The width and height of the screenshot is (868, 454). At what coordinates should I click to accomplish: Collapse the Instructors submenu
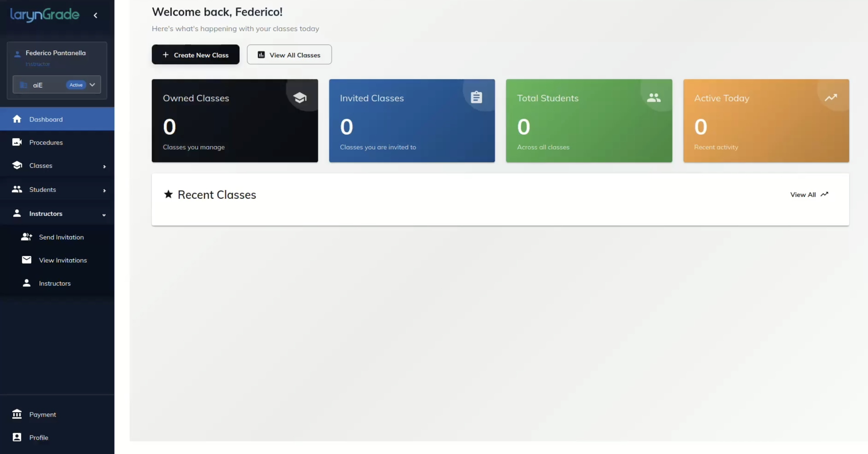(104, 215)
